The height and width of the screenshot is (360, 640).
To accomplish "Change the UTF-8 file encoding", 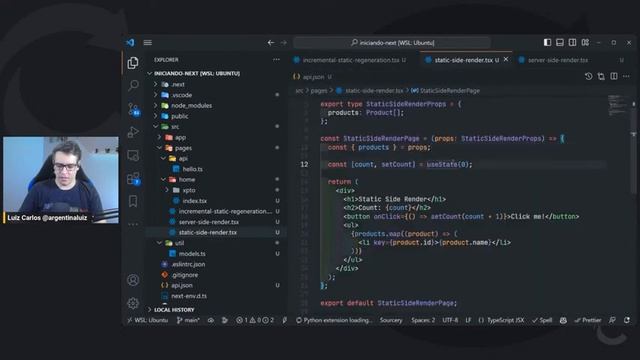I will [450, 320].
